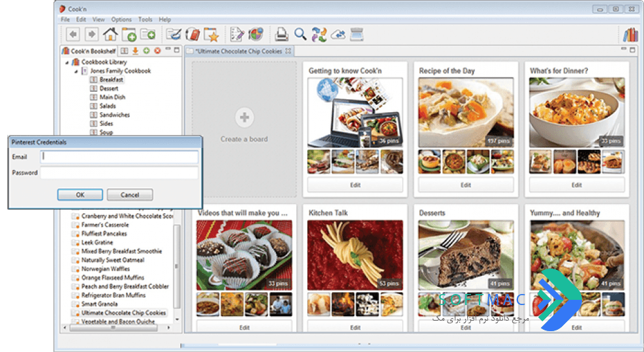Select the Ultimate Chocolate Chip Cookies tab
Image resolution: width=644 pixels, height=352 pixels.
tap(239, 51)
